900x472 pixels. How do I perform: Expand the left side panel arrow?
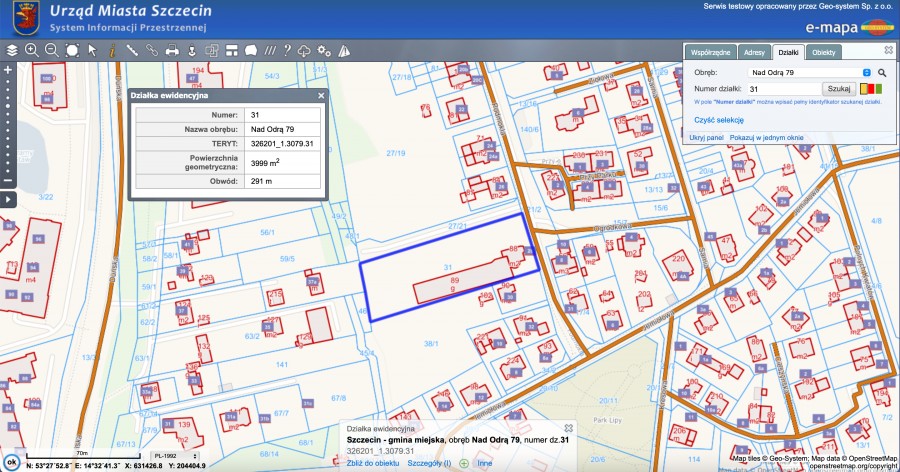[x=7, y=200]
